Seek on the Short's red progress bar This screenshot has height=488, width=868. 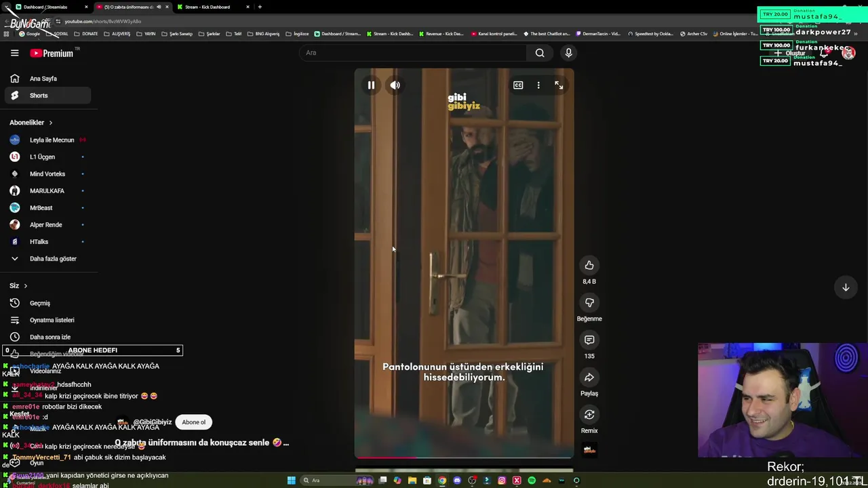(x=464, y=457)
